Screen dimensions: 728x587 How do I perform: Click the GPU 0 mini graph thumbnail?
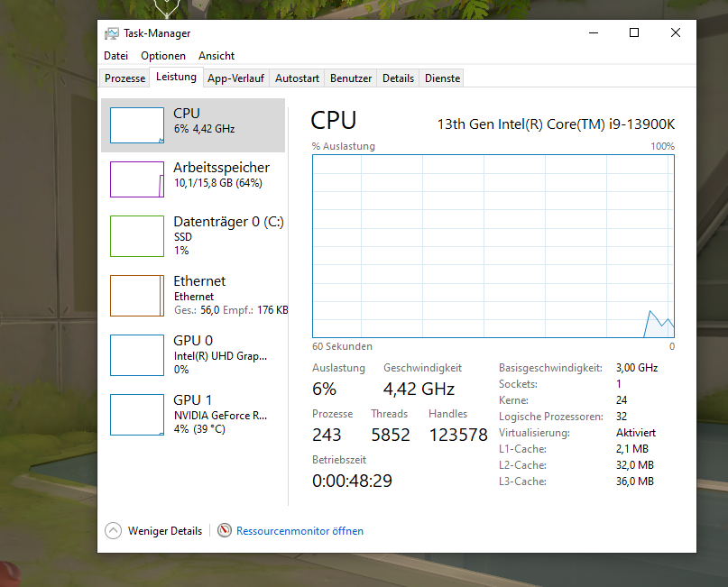pyautogui.click(x=137, y=355)
